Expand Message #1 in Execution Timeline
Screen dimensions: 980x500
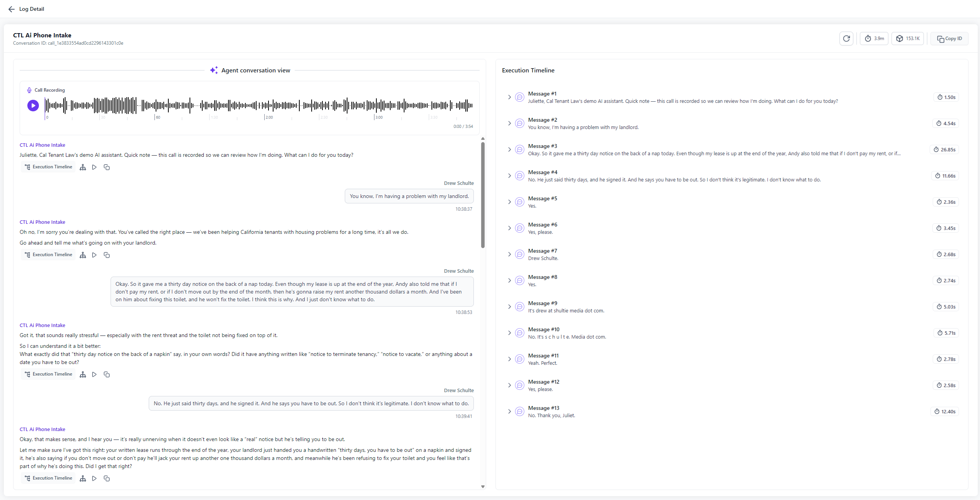pyautogui.click(x=509, y=97)
